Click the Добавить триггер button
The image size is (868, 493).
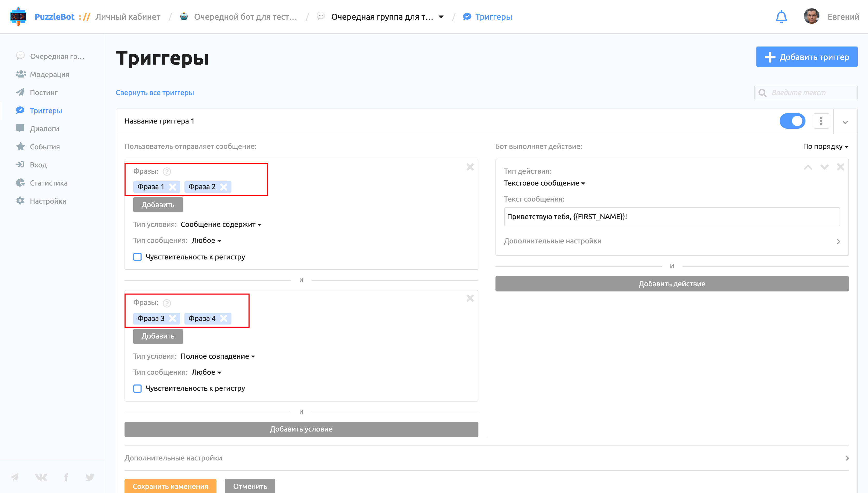tap(807, 57)
